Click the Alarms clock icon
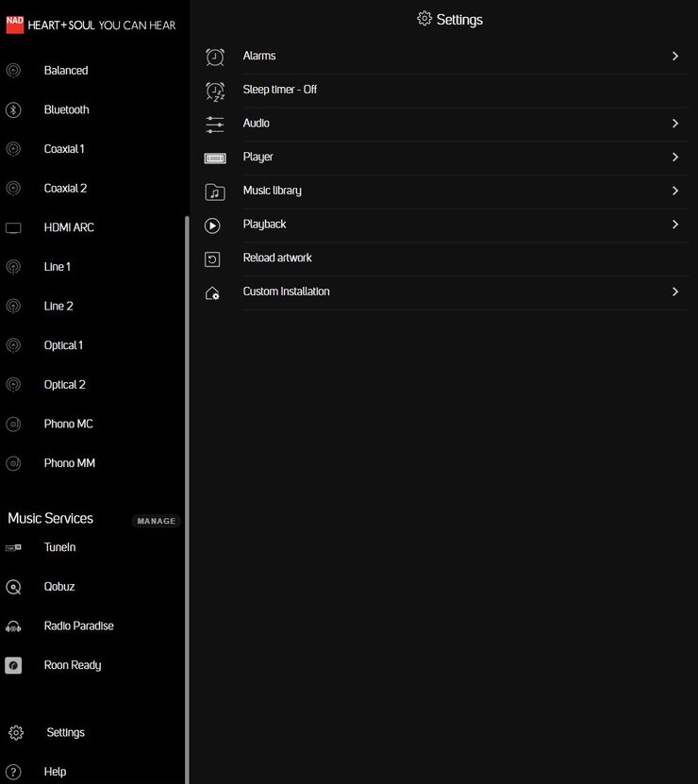698x784 pixels. (215, 56)
